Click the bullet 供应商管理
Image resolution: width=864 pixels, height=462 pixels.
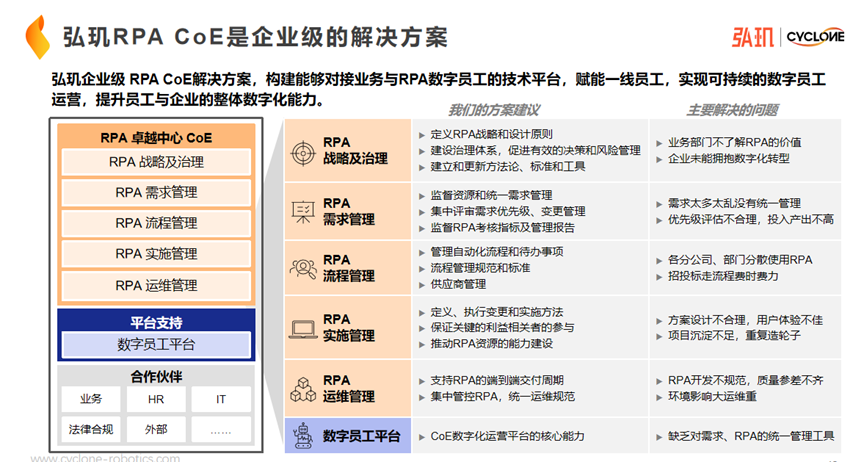[458, 284]
